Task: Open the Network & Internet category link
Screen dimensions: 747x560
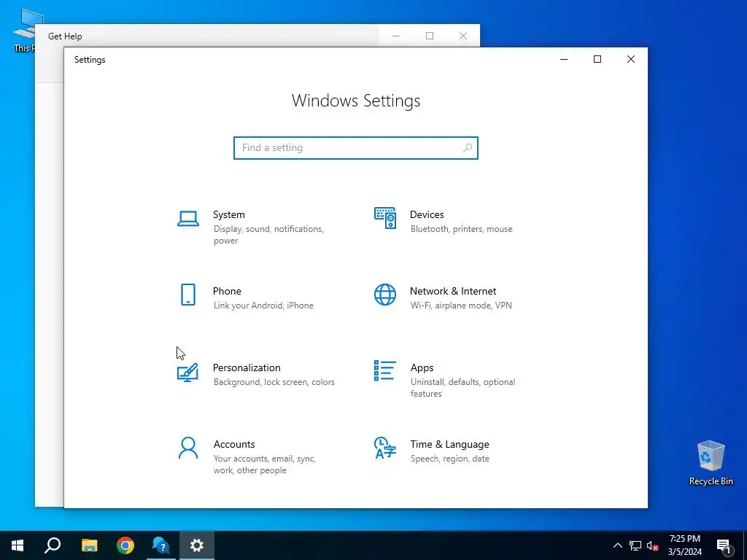Action: [x=453, y=291]
